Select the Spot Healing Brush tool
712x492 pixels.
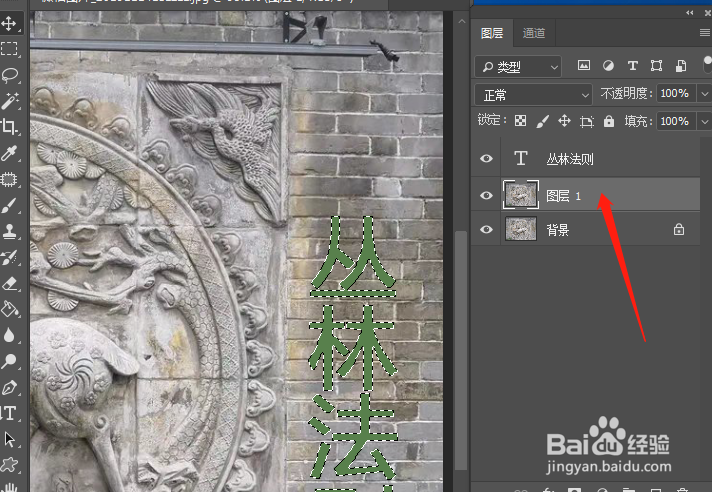pos(9,179)
